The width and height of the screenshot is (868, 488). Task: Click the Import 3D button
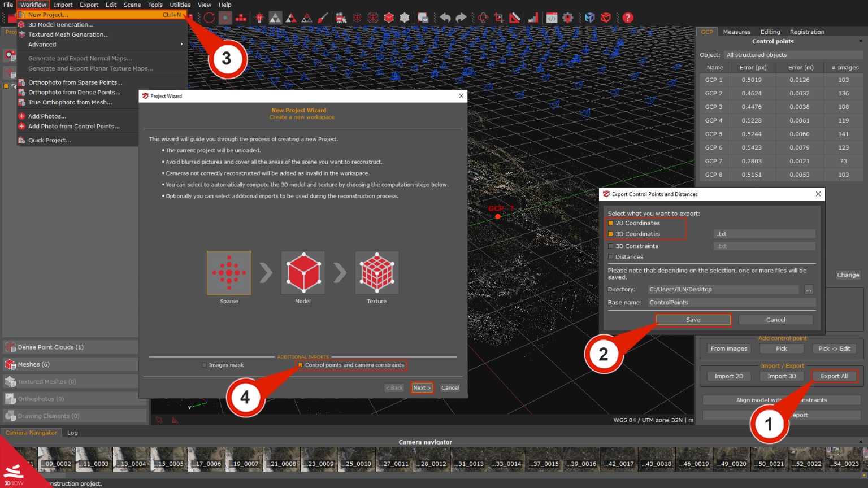point(782,376)
